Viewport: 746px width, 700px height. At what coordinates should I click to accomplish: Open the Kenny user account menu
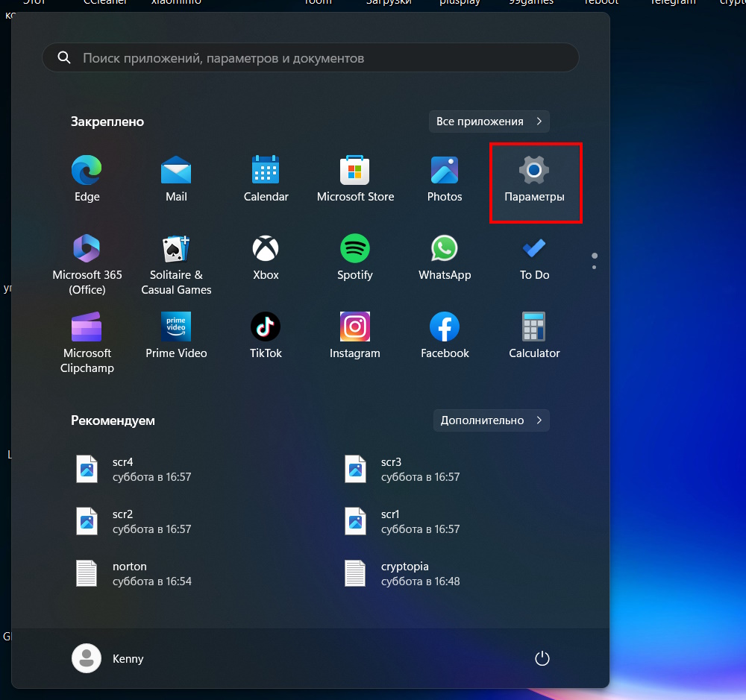coord(108,659)
